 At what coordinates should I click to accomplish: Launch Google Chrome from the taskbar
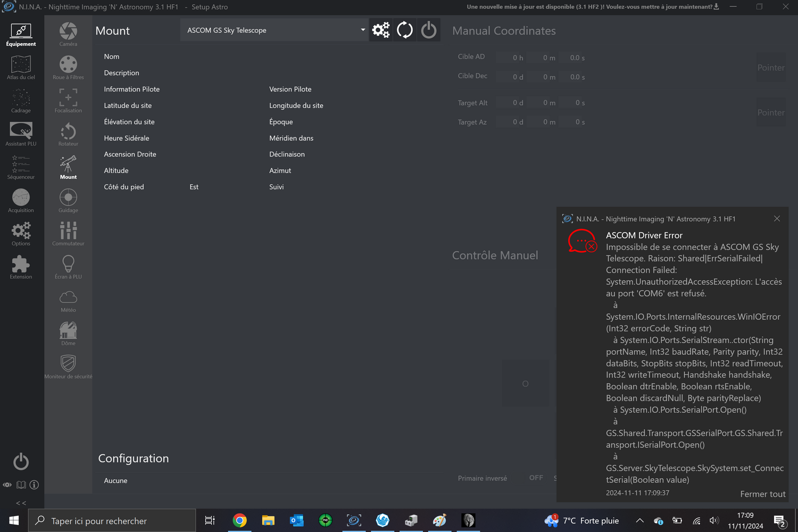coord(239,520)
